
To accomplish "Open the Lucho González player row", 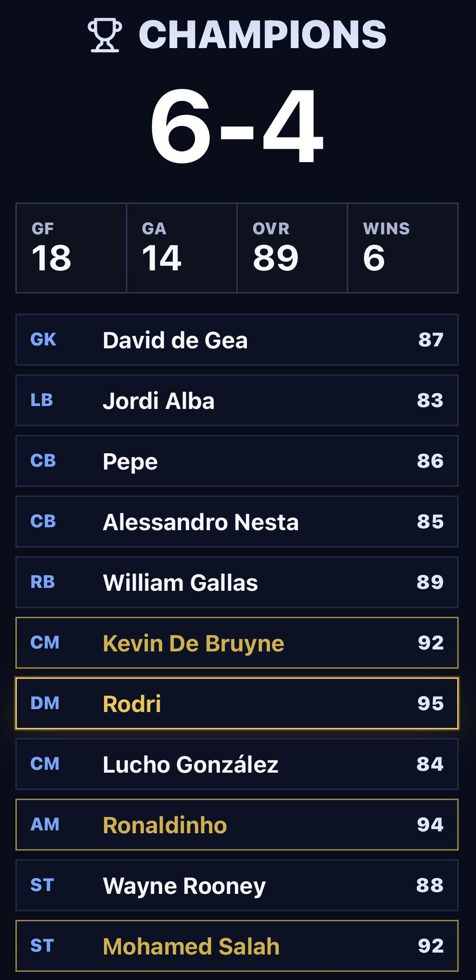I will [x=237, y=764].
